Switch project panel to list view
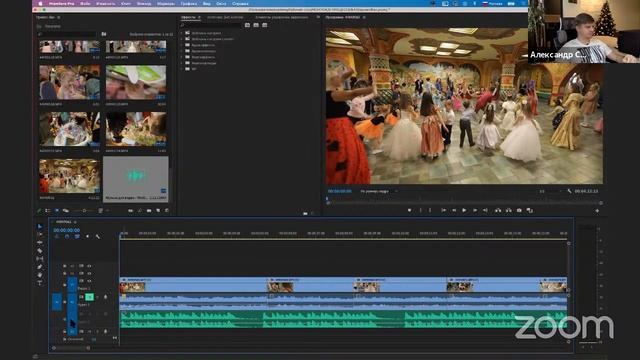The width and height of the screenshot is (640, 360). click(x=48, y=211)
